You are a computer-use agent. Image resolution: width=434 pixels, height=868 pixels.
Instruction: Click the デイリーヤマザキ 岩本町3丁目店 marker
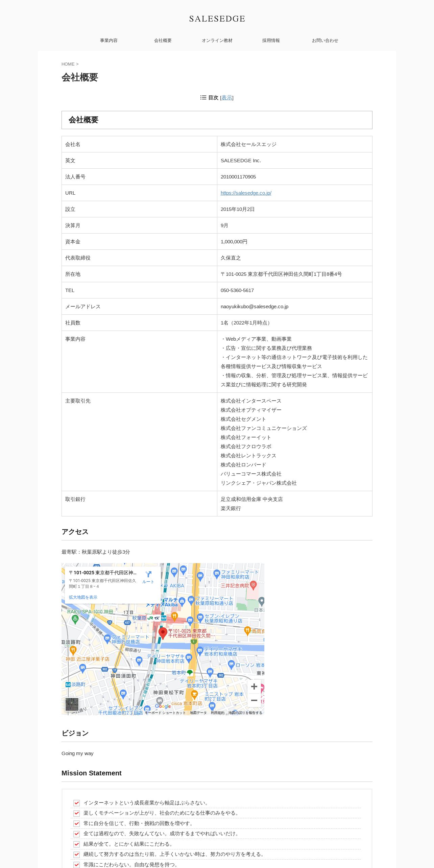(x=210, y=672)
